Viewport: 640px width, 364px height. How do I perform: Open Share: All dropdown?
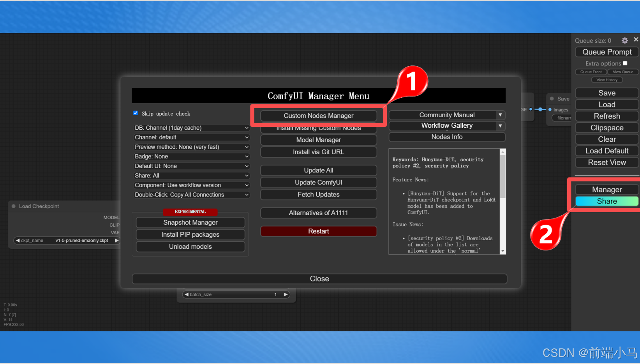[191, 176]
